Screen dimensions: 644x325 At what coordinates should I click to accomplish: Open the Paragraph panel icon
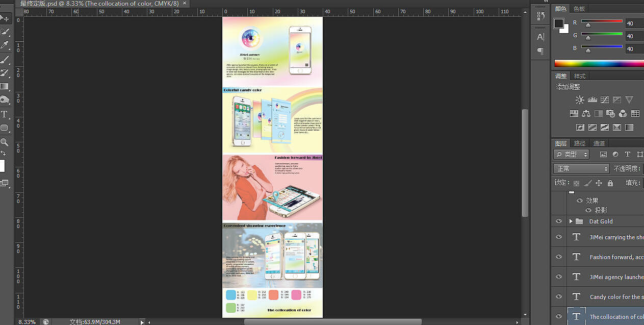pos(540,51)
